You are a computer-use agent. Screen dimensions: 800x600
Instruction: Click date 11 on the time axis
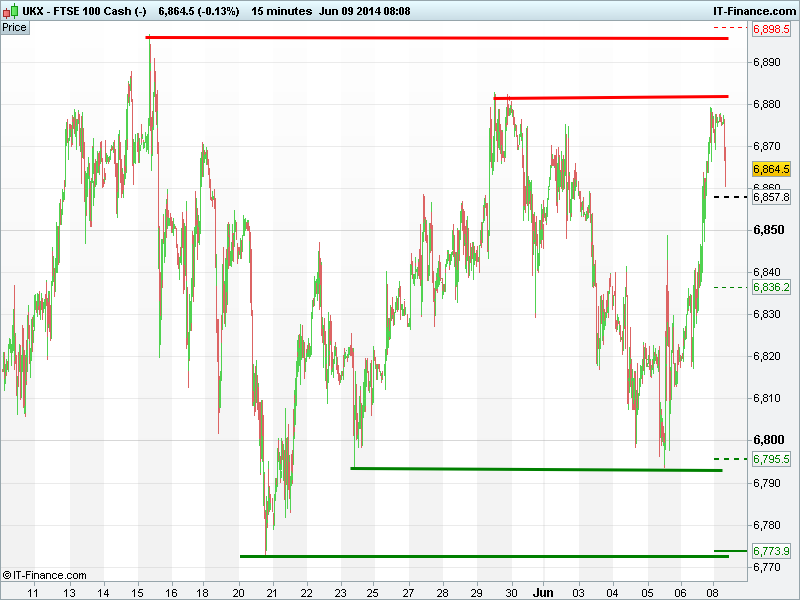[x=33, y=593]
